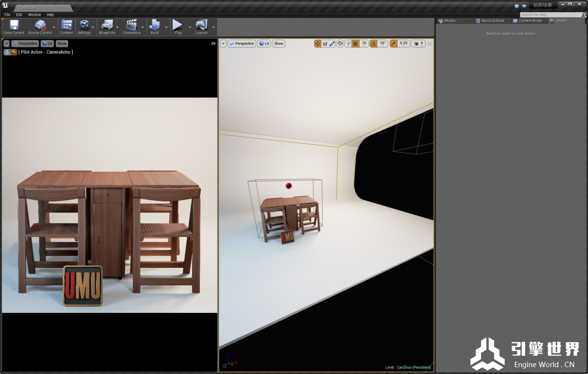Open the Window menu
Viewport: 588px width, 374px height.
(x=34, y=15)
